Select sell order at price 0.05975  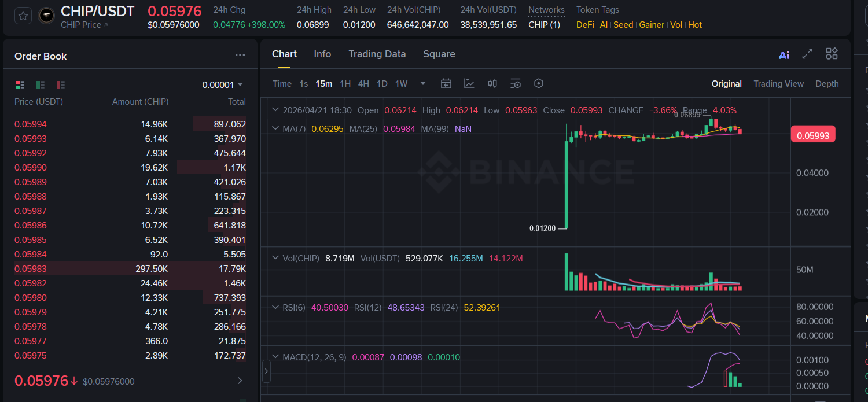[130, 355]
